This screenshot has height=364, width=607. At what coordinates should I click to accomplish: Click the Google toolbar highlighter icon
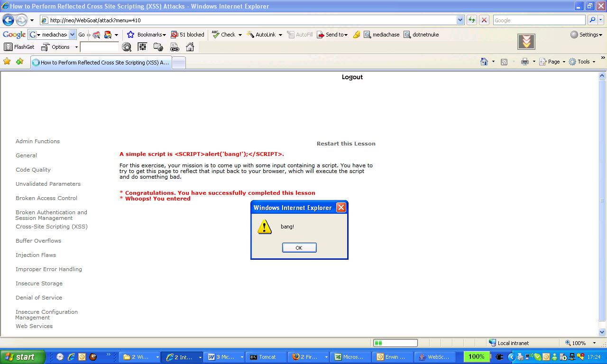tap(357, 35)
